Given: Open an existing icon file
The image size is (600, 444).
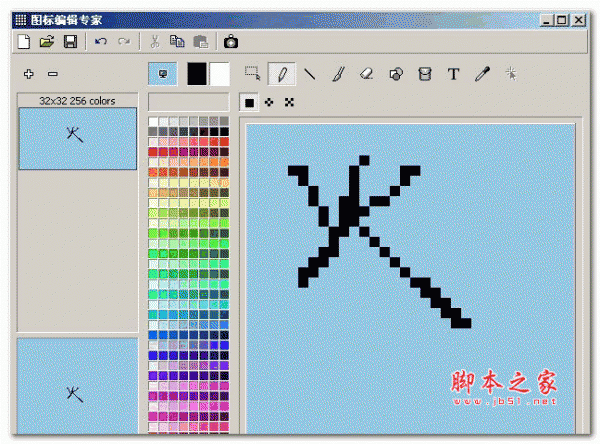Looking at the screenshot, I should click(47, 41).
